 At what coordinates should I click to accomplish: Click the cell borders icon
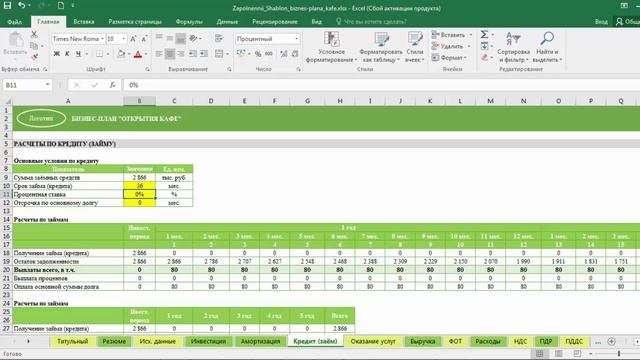tap(99, 54)
